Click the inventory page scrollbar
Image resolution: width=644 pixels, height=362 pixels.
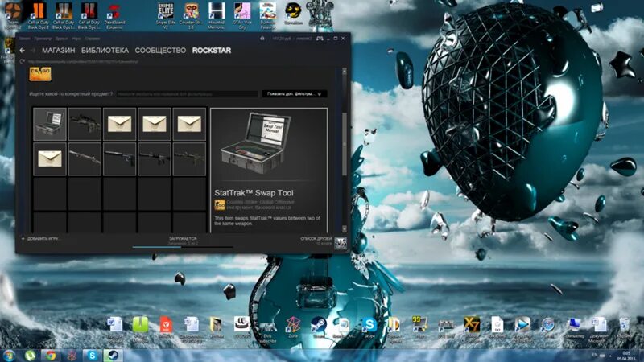345,144
